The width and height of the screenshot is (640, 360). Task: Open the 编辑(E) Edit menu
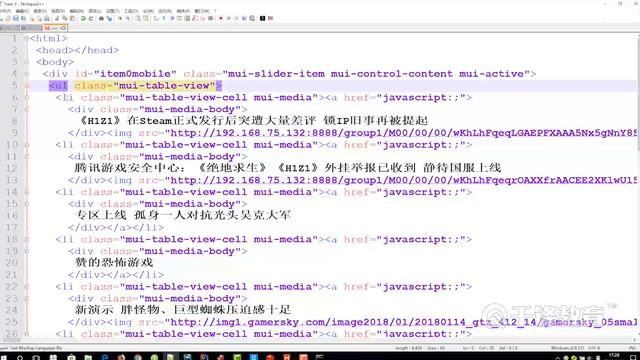coord(22,11)
